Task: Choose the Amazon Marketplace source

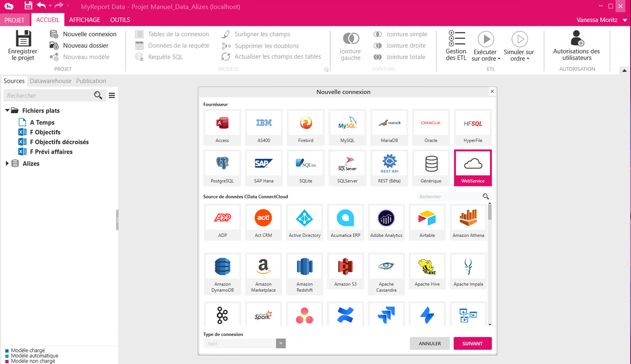Action: pos(263,274)
